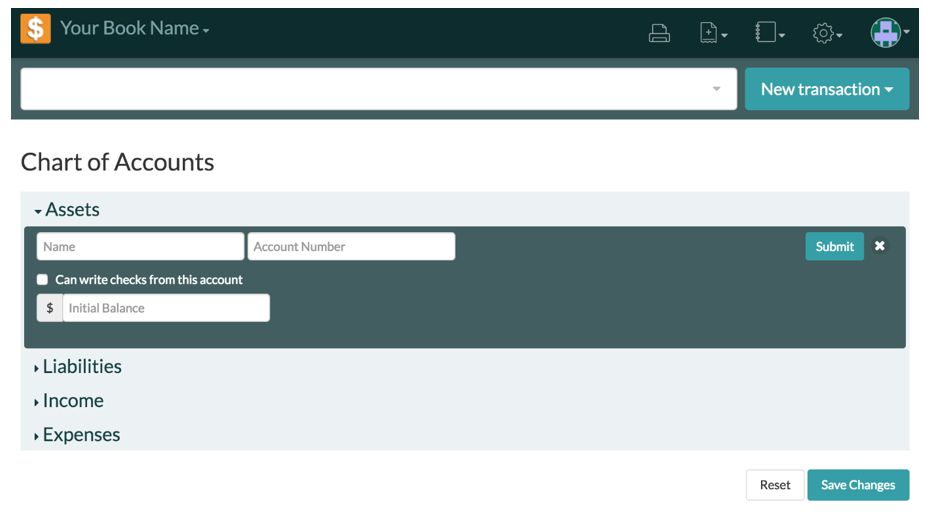Expand the Income section

[69, 401]
